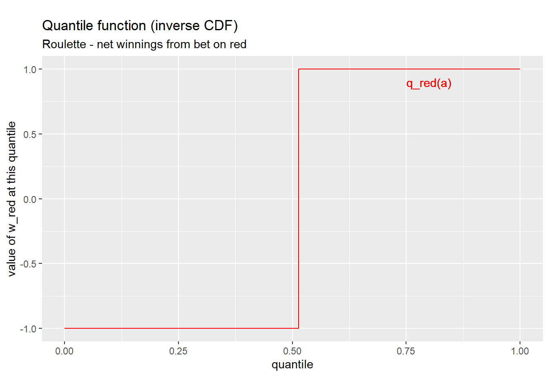This screenshot has height=392, width=549.
Task: Click the 1.0 y-axis tick label
Action: [30, 69]
